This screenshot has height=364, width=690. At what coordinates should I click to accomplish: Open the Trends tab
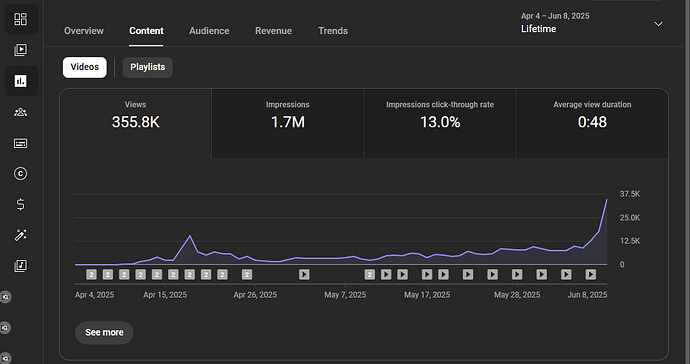click(333, 31)
